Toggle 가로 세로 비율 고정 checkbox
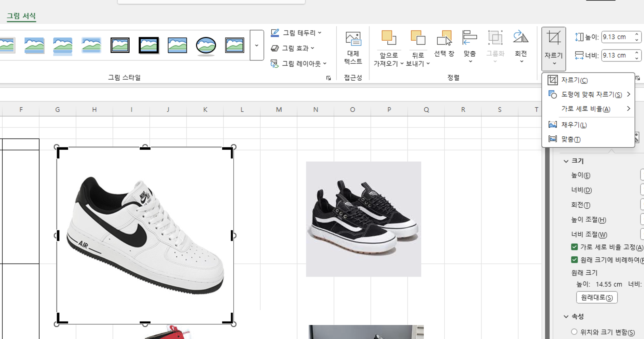 click(574, 247)
